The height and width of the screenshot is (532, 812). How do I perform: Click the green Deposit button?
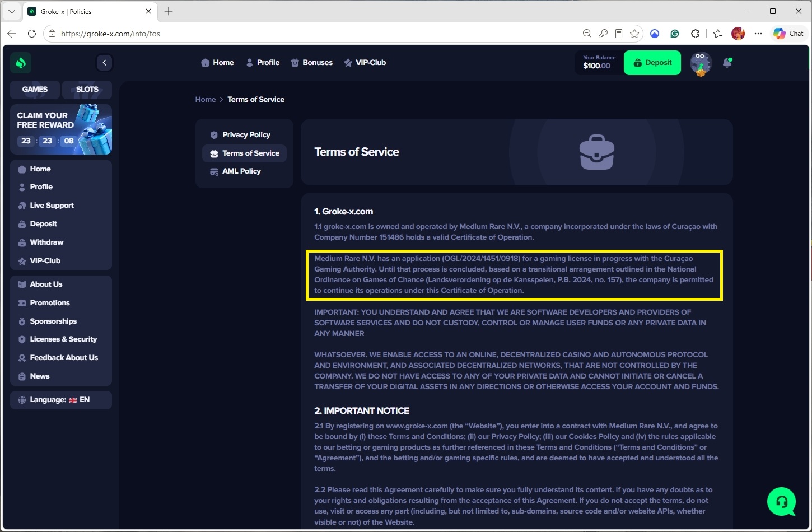652,63
